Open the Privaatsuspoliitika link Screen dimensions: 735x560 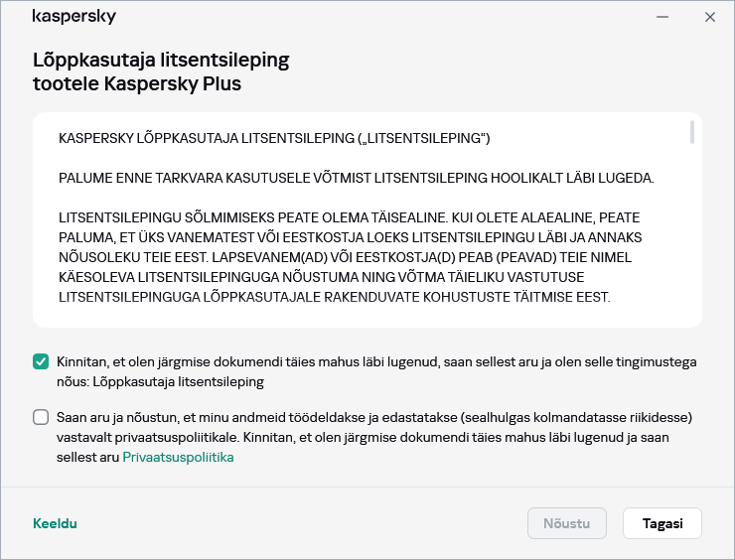click(178, 458)
